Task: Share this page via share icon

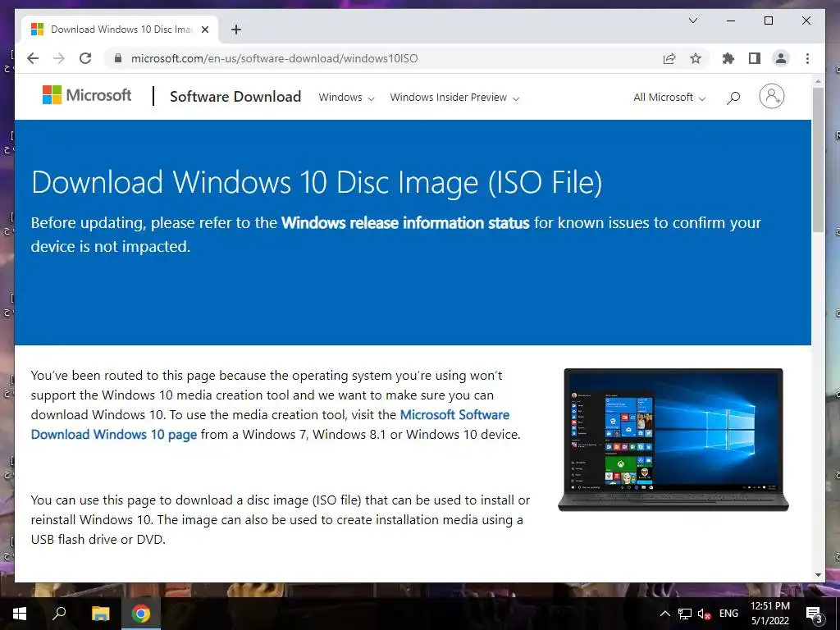Action: pyautogui.click(x=669, y=58)
